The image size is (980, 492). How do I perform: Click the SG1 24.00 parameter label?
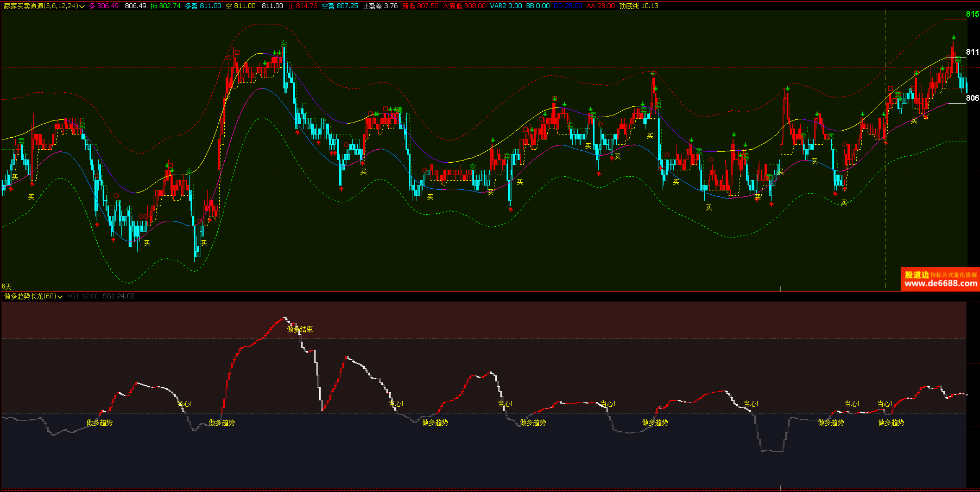click(x=118, y=296)
